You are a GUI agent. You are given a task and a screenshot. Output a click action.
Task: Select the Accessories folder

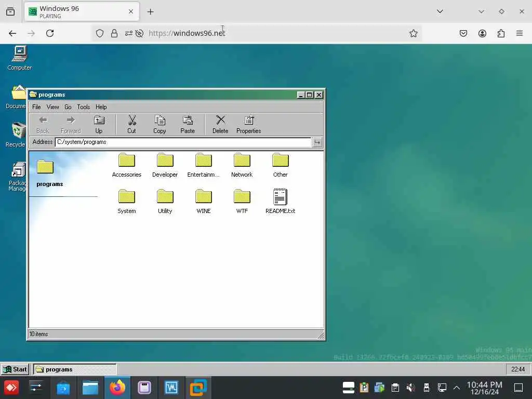click(127, 166)
